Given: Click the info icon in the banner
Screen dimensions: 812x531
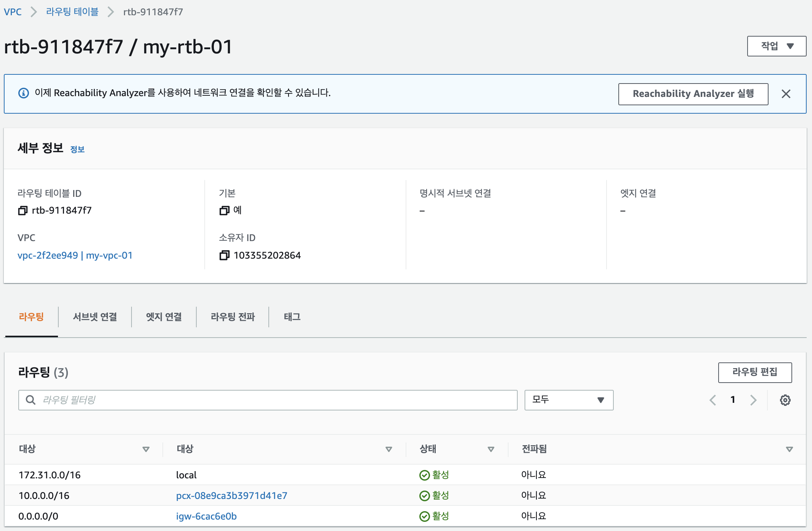Looking at the screenshot, I should [24, 93].
